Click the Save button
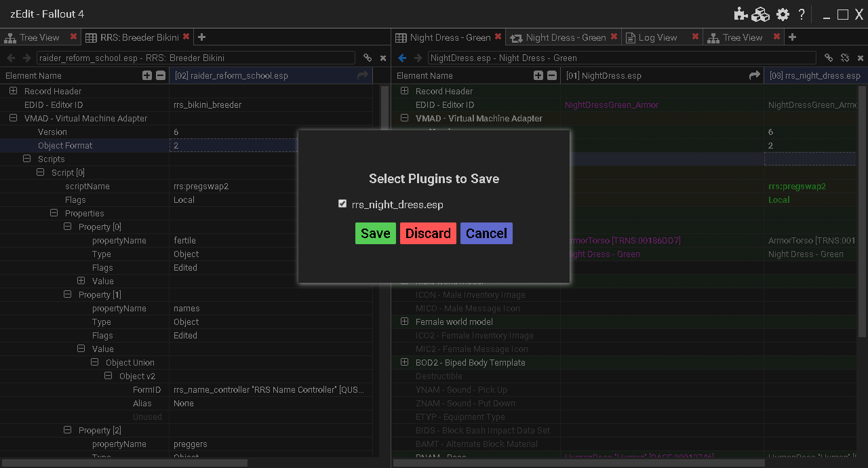868x468 pixels. click(x=376, y=233)
